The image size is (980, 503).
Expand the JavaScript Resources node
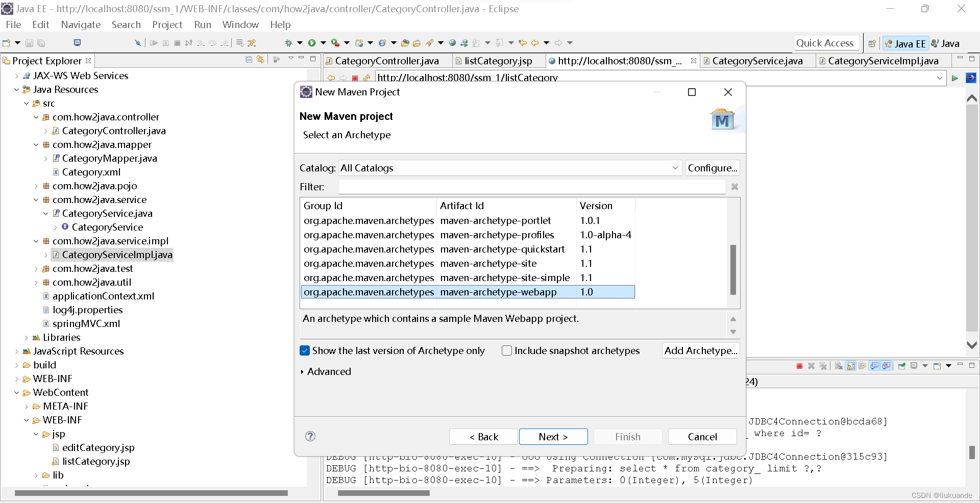16,351
